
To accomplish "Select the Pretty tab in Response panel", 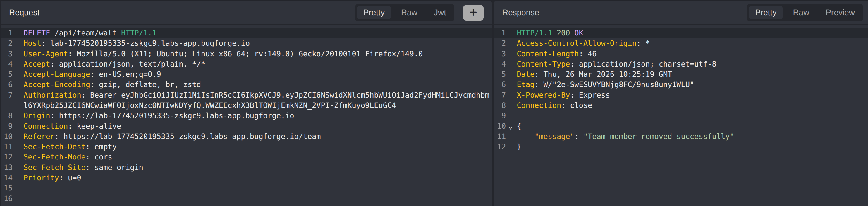I will pyautogui.click(x=765, y=13).
